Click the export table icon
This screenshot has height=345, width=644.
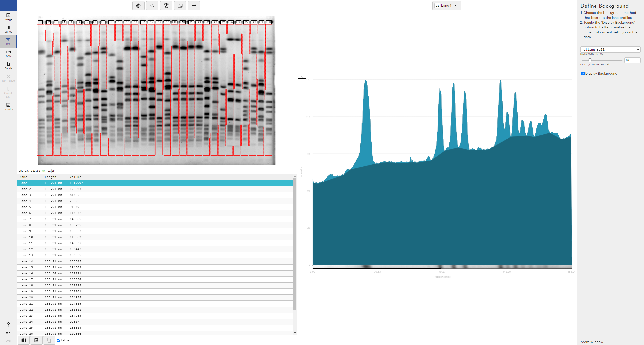pos(36,340)
